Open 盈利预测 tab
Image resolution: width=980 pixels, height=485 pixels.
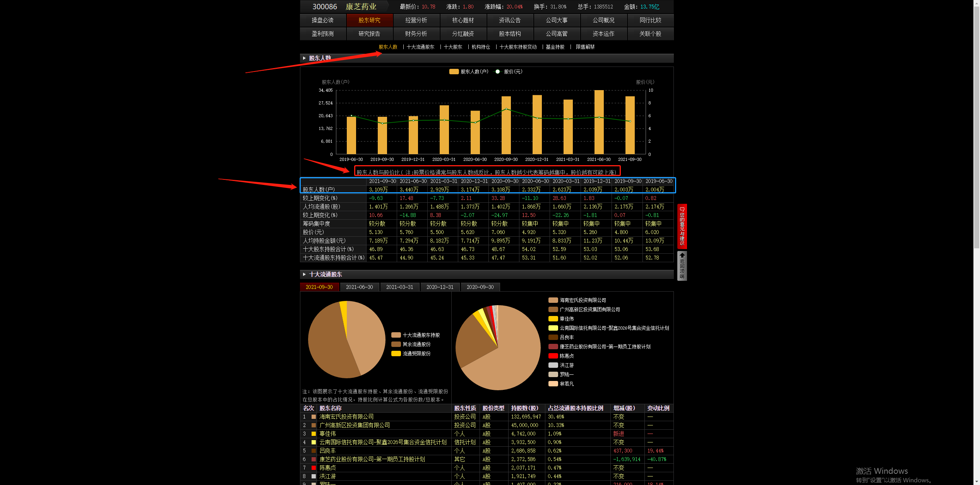pyautogui.click(x=323, y=34)
